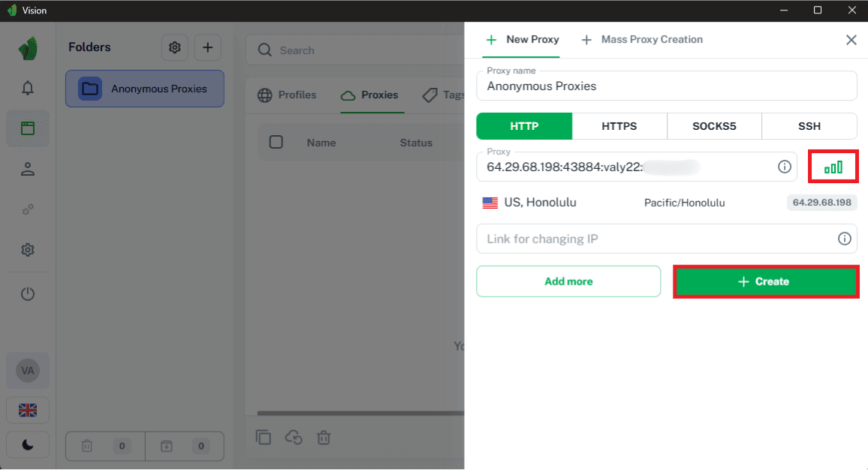Click Add more to add another proxy
This screenshot has height=470, width=868.
coord(568,281)
